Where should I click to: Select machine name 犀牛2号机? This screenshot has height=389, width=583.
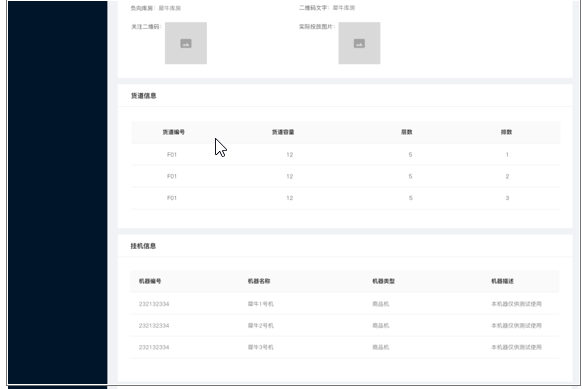pyautogui.click(x=261, y=325)
